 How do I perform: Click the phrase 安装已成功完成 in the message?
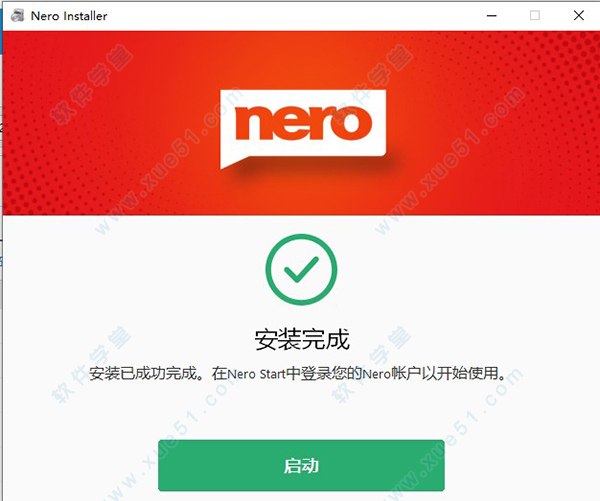[x=143, y=374]
